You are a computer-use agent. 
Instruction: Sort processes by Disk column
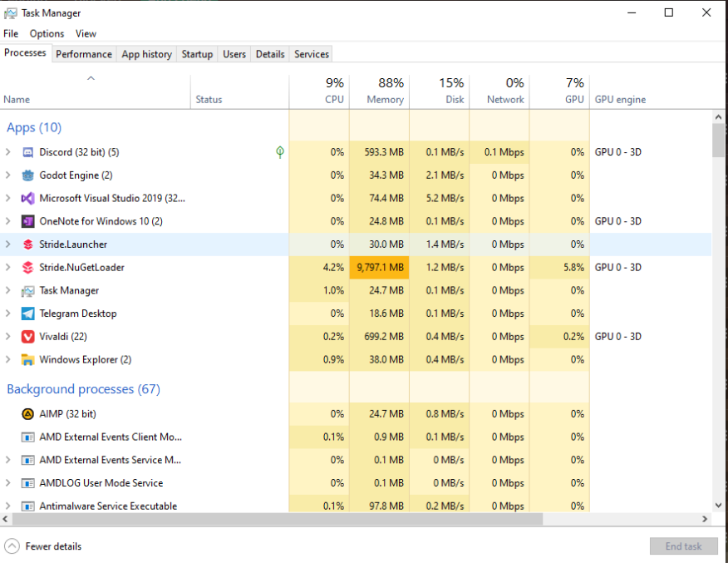click(x=440, y=92)
